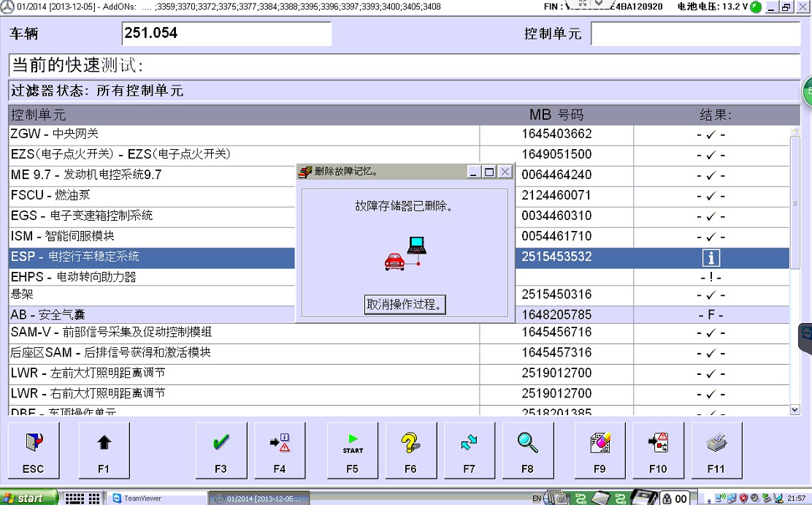Switch to TeamViewer in the taskbar
Screen dimensions: 812x505
click(x=156, y=498)
